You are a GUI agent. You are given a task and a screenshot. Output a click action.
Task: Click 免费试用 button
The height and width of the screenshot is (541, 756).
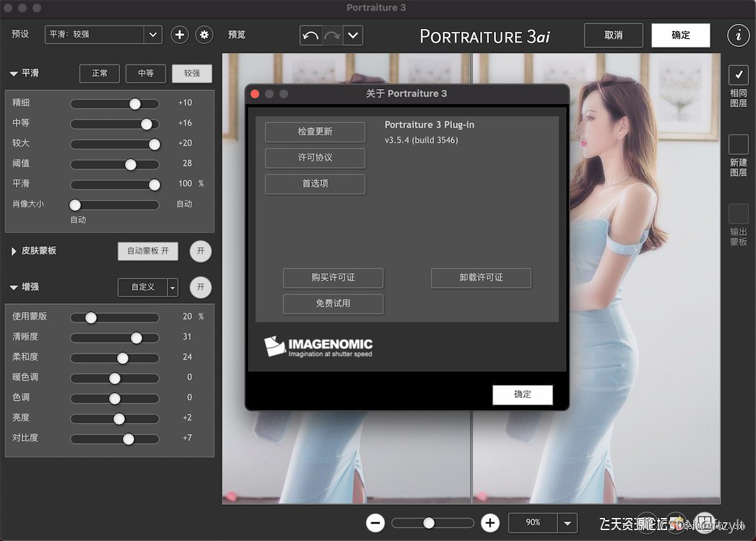[x=333, y=304]
